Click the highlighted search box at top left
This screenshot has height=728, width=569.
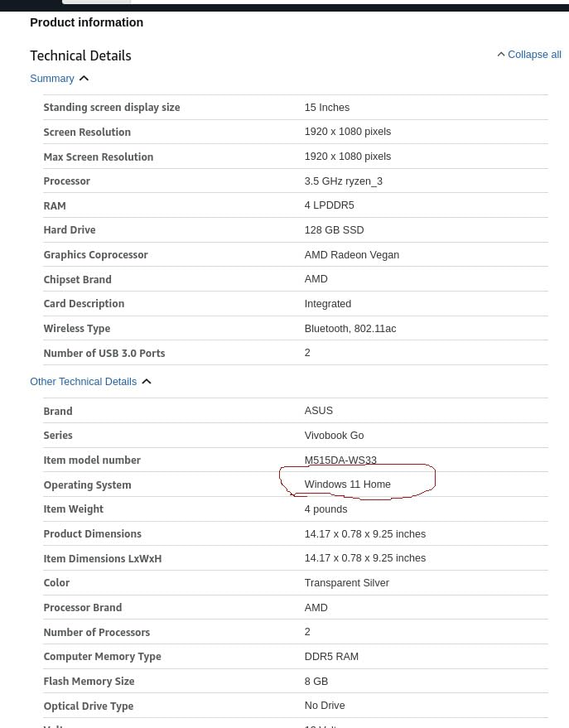tap(96, 2)
